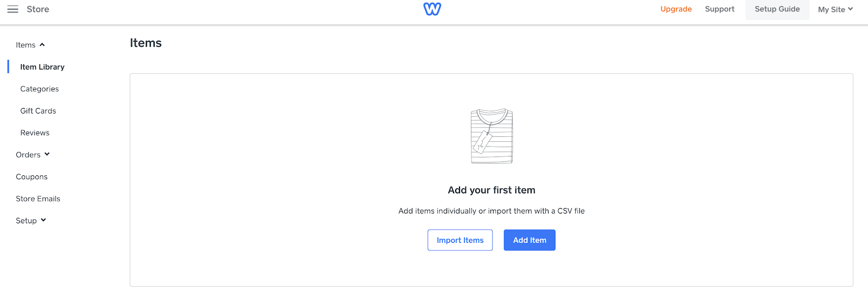Navigate to Coupons
Screen dimensions: 868x302
31,177
